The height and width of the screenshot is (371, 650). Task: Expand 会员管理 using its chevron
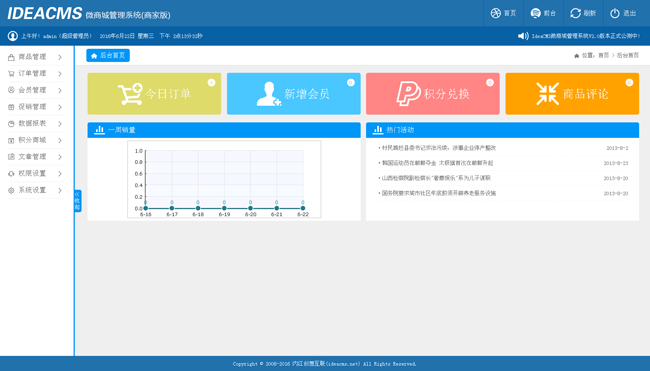point(60,90)
